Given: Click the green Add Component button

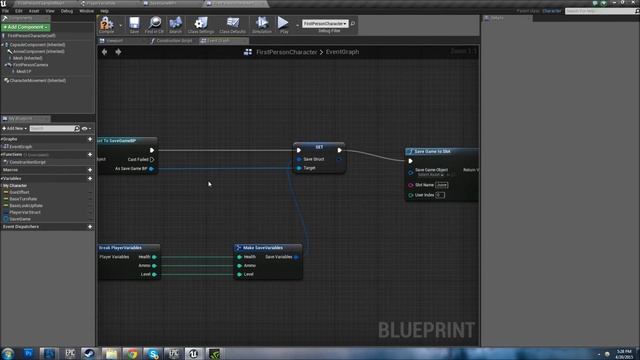Looking at the screenshot, I should pyautogui.click(x=26, y=27).
